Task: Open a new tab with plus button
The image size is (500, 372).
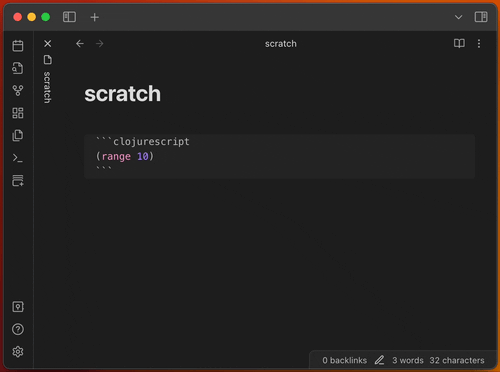Action: (x=95, y=17)
